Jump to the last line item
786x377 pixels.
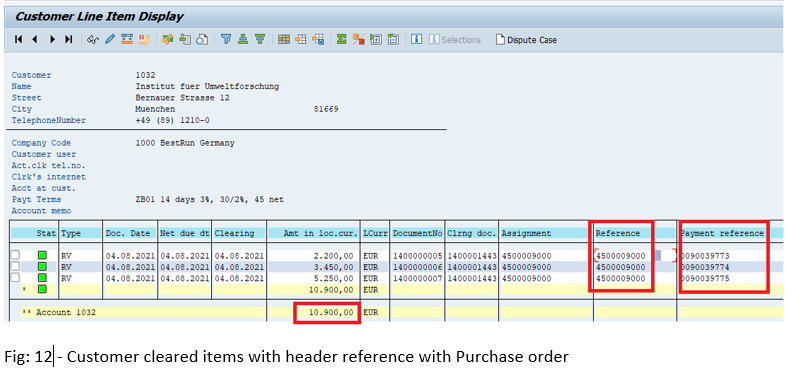69,40
